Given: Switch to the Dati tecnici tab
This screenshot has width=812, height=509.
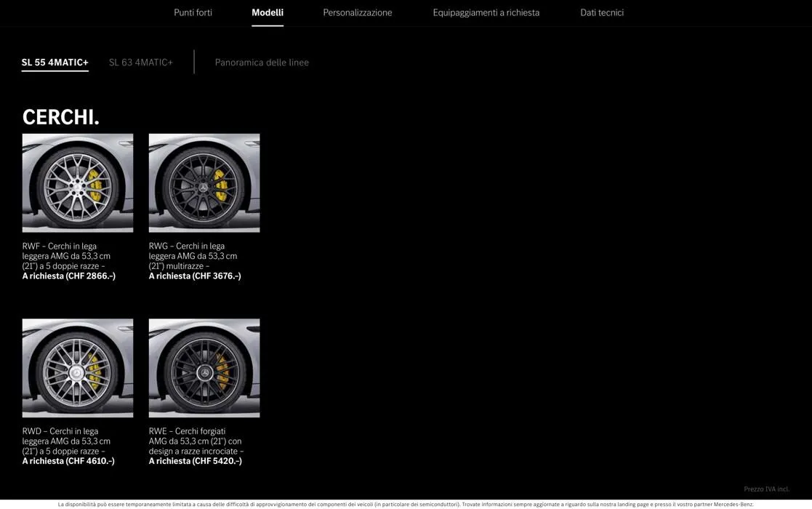Looking at the screenshot, I should click(x=601, y=12).
